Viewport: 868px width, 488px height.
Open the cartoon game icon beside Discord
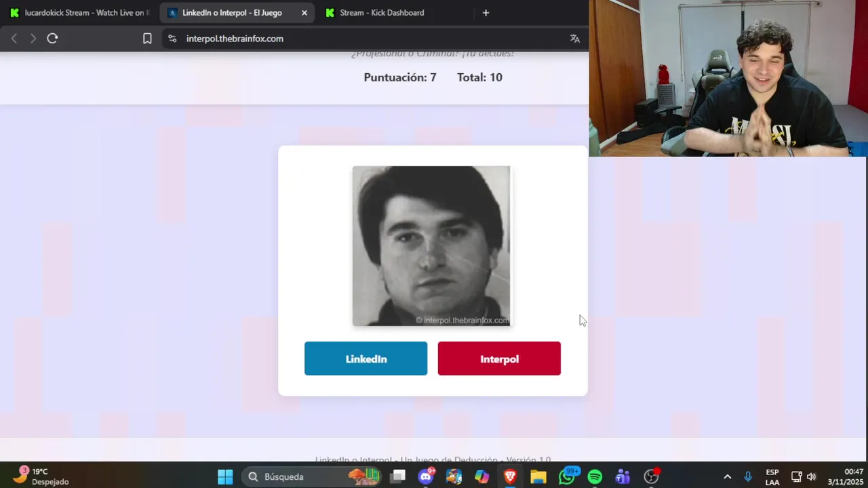click(454, 476)
